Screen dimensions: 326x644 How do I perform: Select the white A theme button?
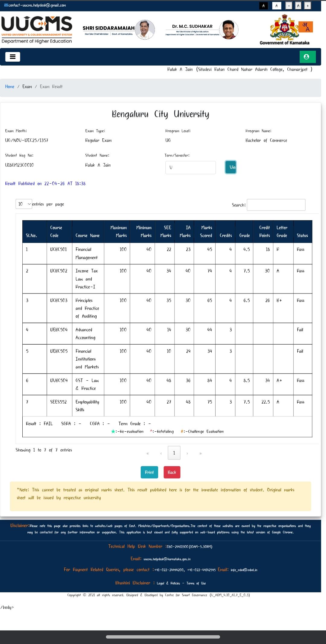276,6
